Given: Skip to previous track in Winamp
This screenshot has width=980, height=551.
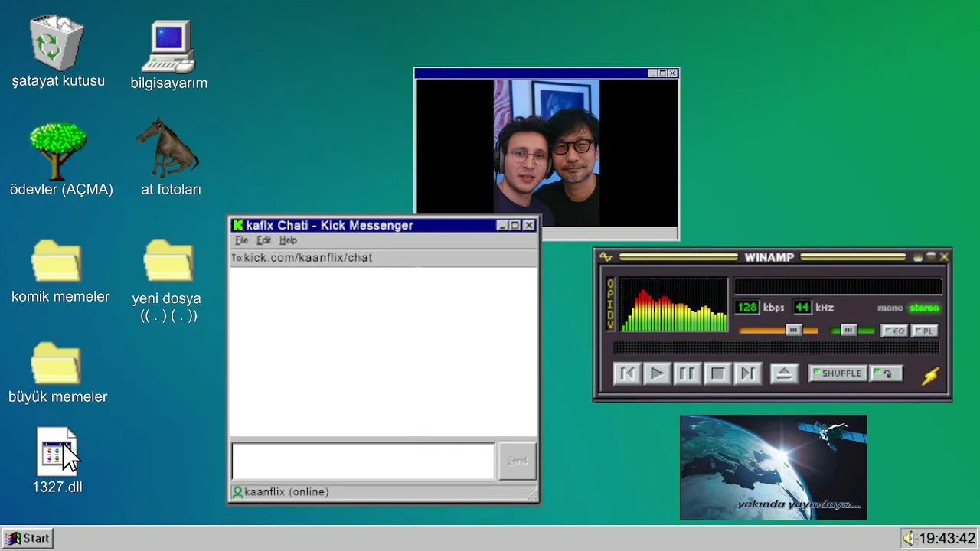Looking at the screenshot, I should [626, 373].
